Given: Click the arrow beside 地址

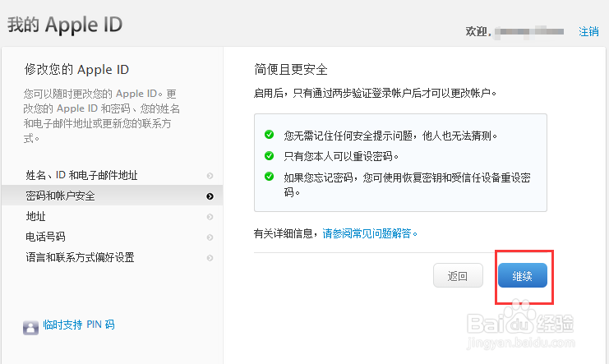Looking at the screenshot, I should tap(210, 217).
